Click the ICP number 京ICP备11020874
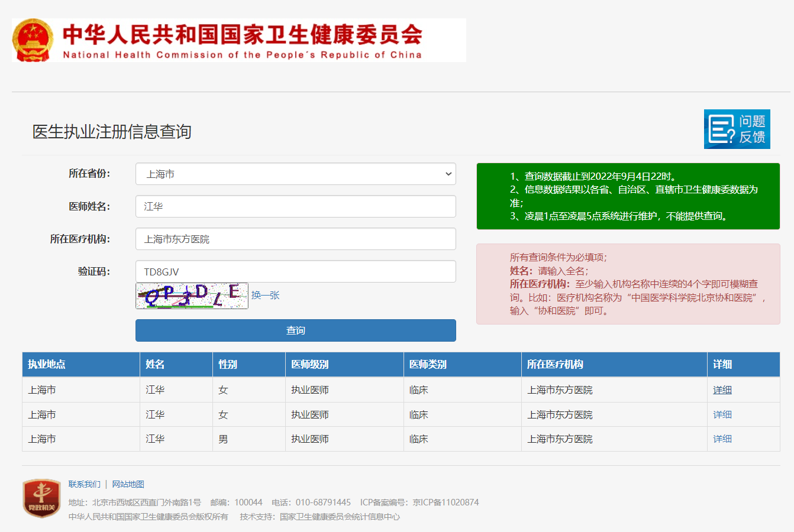The height and width of the screenshot is (532, 794). click(446, 502)
